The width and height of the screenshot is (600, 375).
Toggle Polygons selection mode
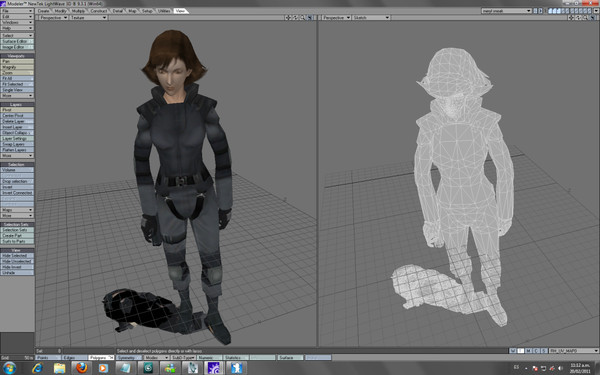pyautogui.click(x=101, y=358)
